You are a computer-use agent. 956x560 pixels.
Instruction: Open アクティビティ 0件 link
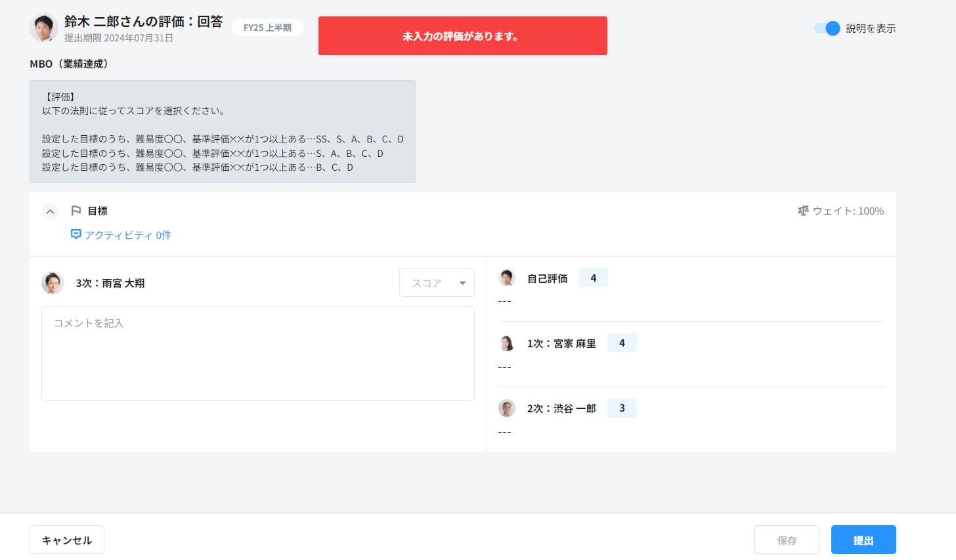(x=128, y=235)
